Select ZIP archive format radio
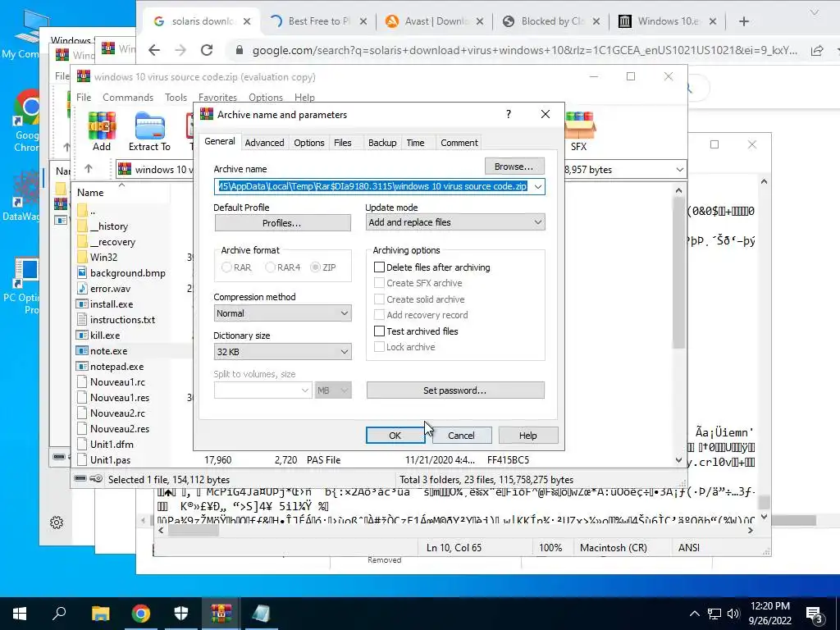The image size is (840, 630). click(x=316, y=267)
